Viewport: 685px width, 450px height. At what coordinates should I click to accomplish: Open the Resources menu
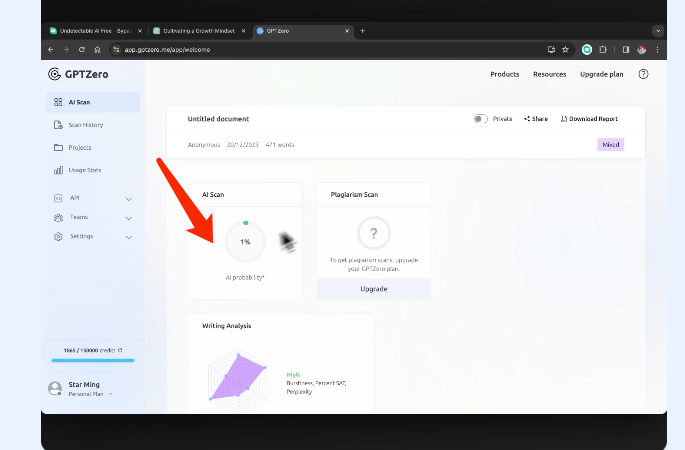click(550, 74)
